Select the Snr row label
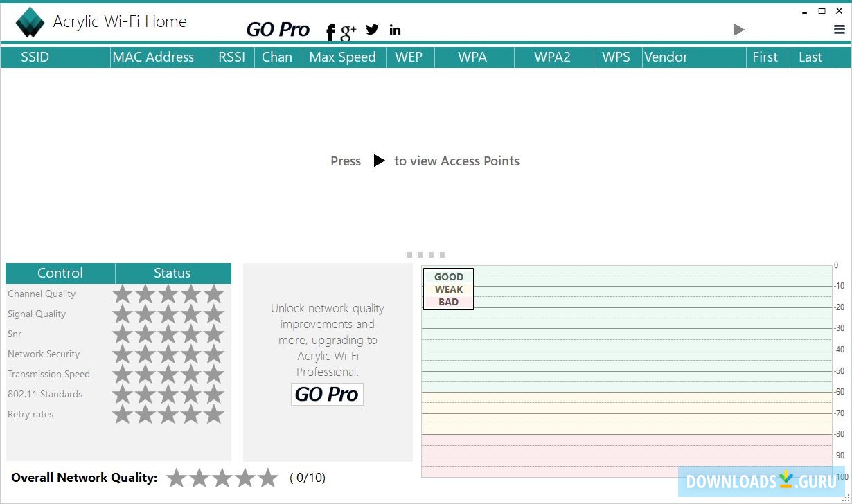 click(15, 334)
